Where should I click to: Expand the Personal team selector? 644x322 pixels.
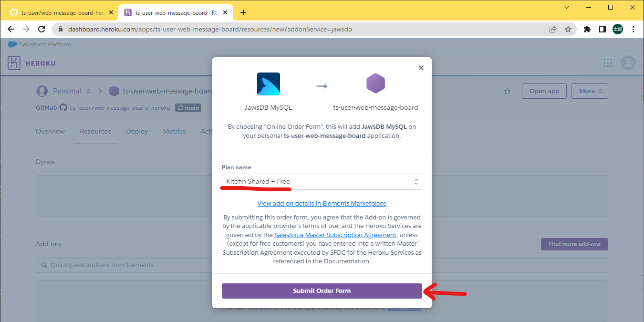coord(72,91)
